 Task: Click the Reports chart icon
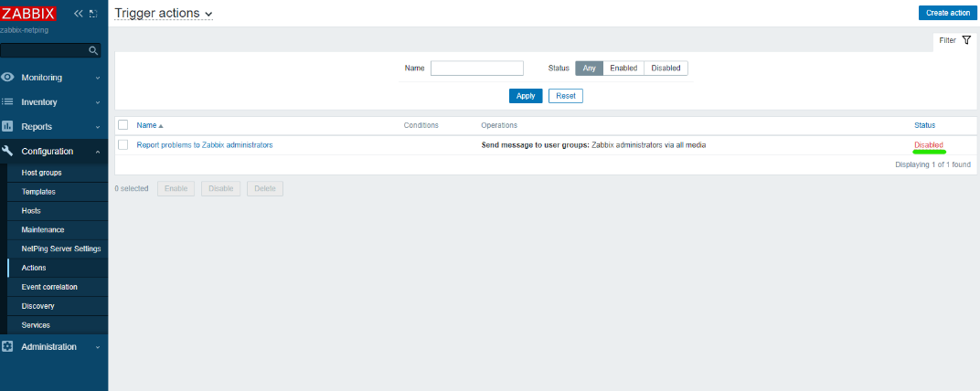pyautogui.click(x=8, y=126)
